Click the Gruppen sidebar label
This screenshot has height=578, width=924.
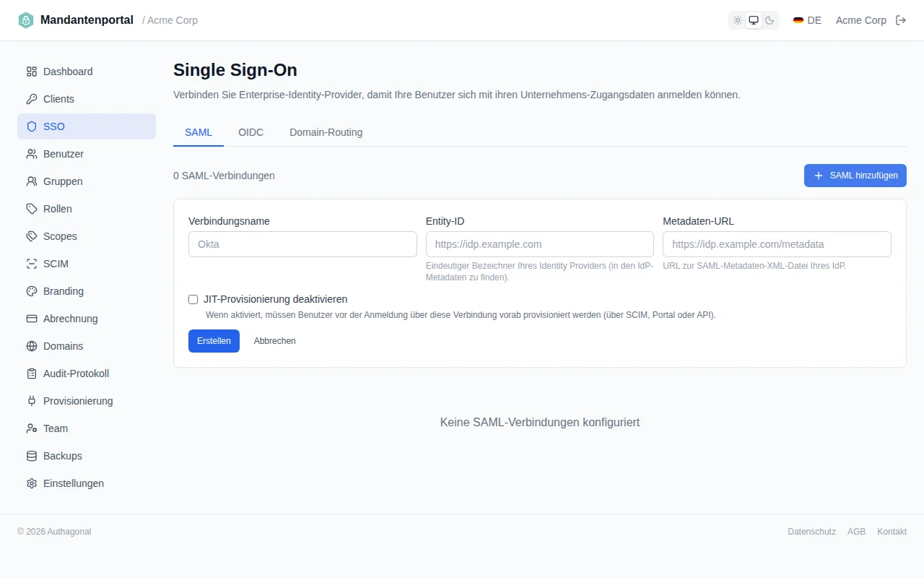click(63, 181)
